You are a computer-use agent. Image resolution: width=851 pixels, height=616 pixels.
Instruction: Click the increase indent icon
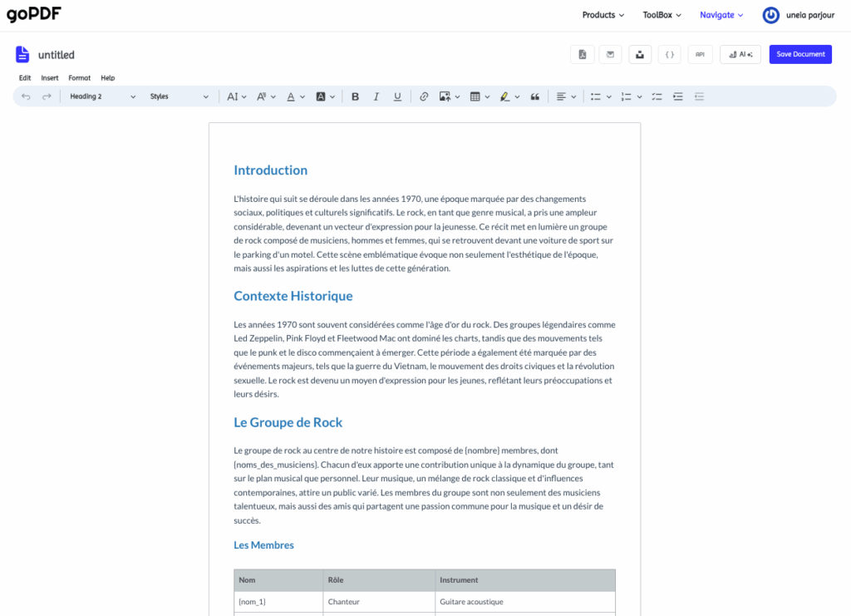pyautogui.click(x=678, y=96)
